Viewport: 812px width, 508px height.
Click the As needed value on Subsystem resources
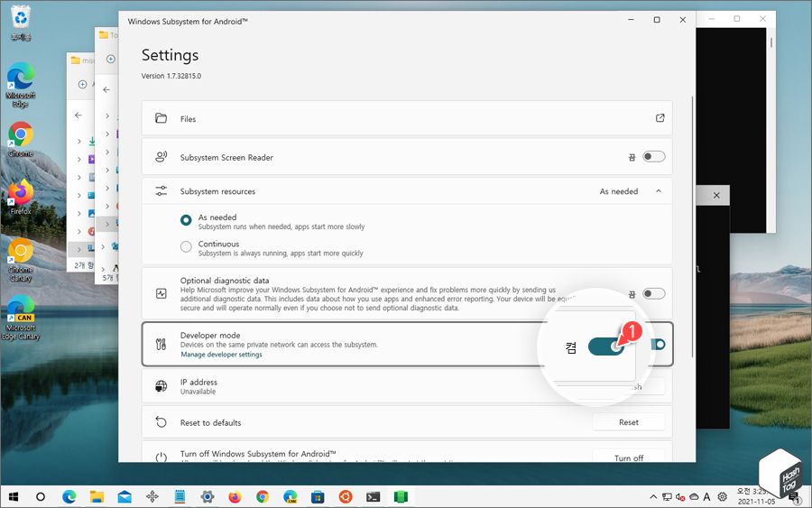pos(619,191)
